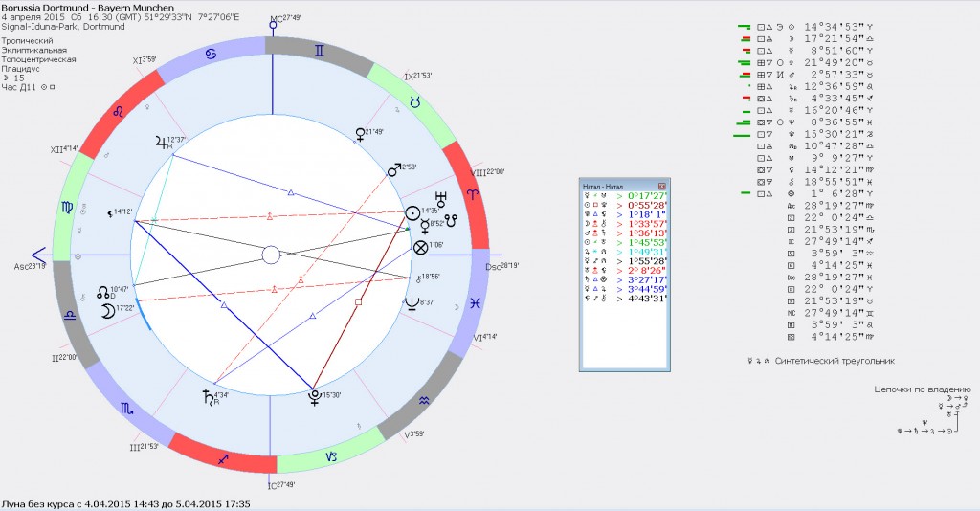Select the Lilith glyph at 14°12'

coord(113,213)
